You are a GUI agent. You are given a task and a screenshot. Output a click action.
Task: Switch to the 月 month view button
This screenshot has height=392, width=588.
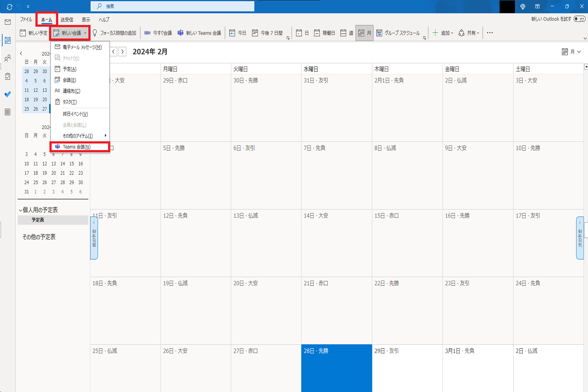[x=364, y=33]
